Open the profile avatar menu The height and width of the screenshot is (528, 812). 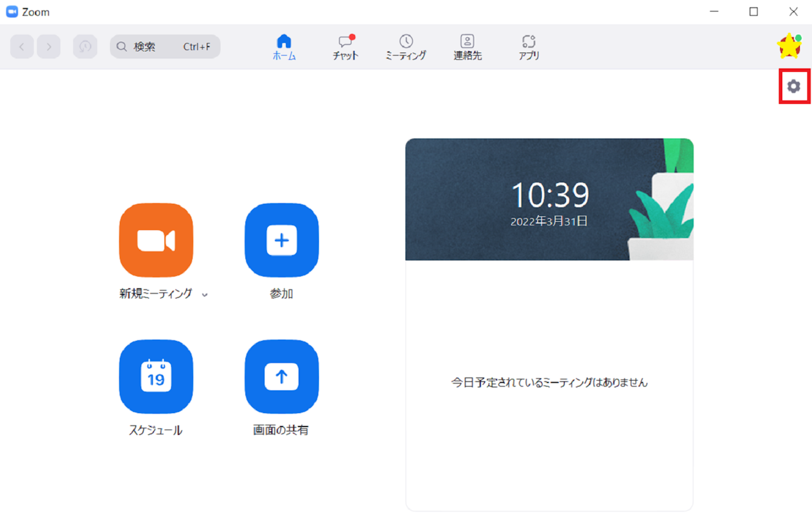789,46
